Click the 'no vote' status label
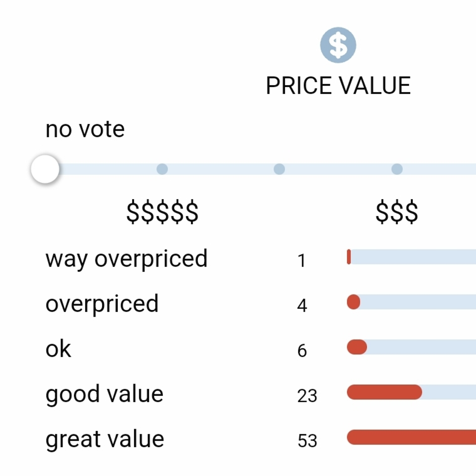Image resolution: width=476 pixels, height=476 pixels. pyautogui.click(x=85, y=129)
